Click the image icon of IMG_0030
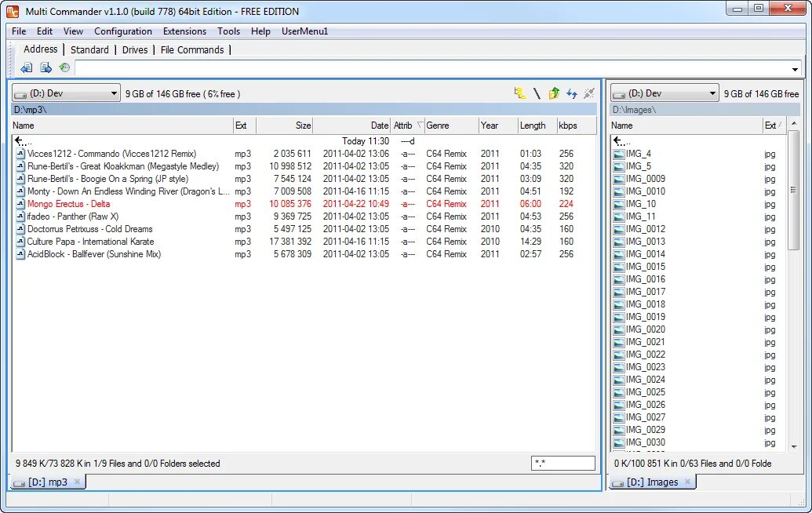The image size is (812, 513). point(618,442)
